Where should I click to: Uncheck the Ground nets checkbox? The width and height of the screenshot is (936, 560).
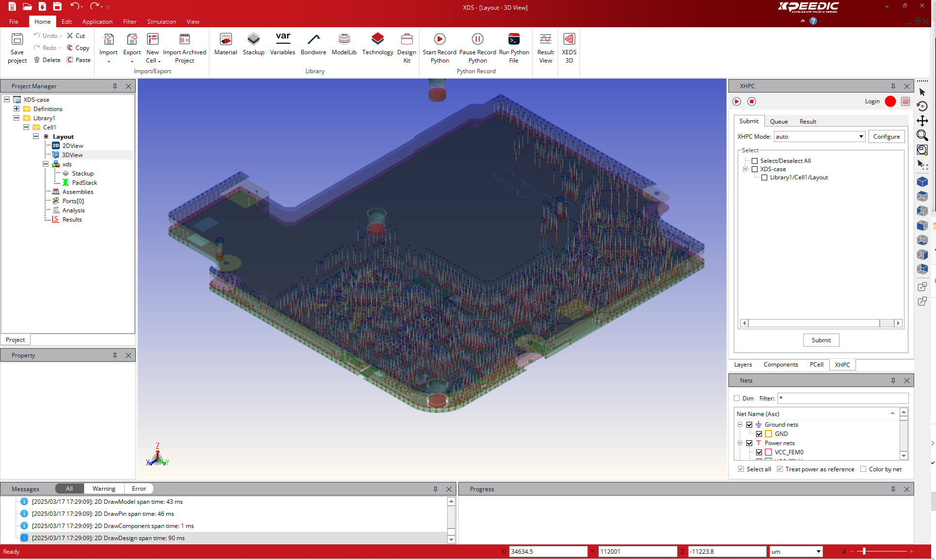pyautogui.click(x=749, y=425)
